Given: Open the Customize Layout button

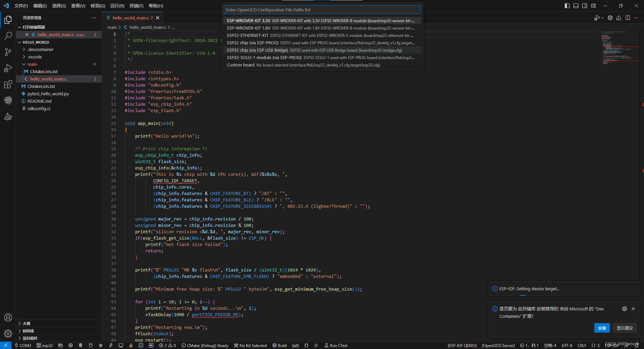Looking at the screenshot, I should pyautogui.click(x=594, y=6).
